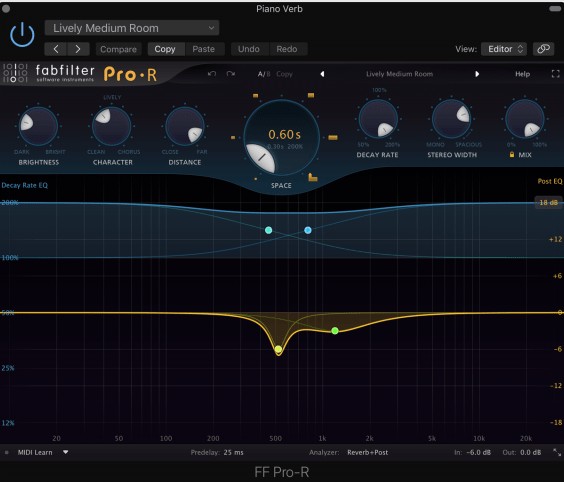
Task: Toggle full screen mode icon
Action: 555,74
